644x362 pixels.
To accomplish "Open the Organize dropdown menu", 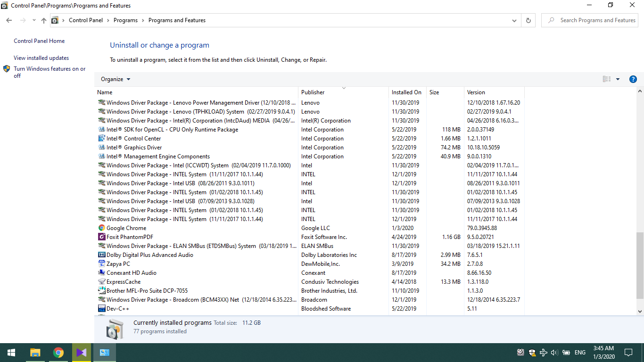I will 116,79.
